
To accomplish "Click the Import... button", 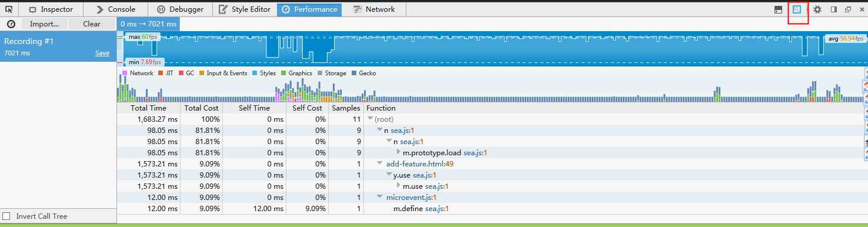I will [45, 24].
